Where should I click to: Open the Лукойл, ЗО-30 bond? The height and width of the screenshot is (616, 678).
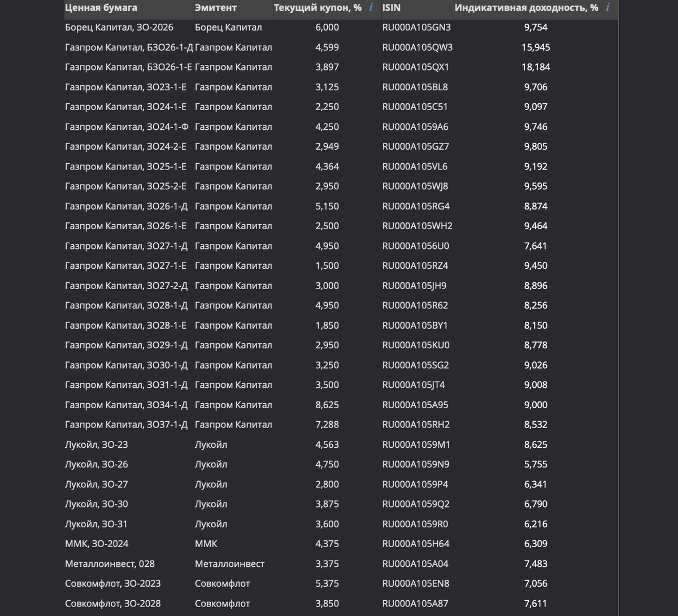tap(97, 504)
